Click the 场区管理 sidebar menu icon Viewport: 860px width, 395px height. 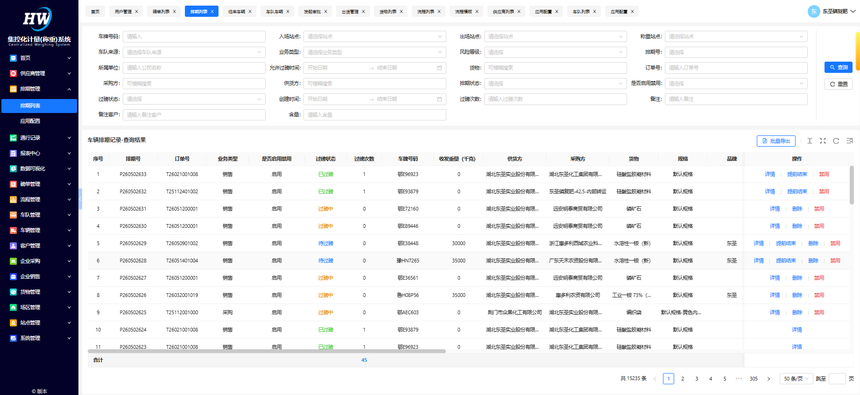[13, 307]
